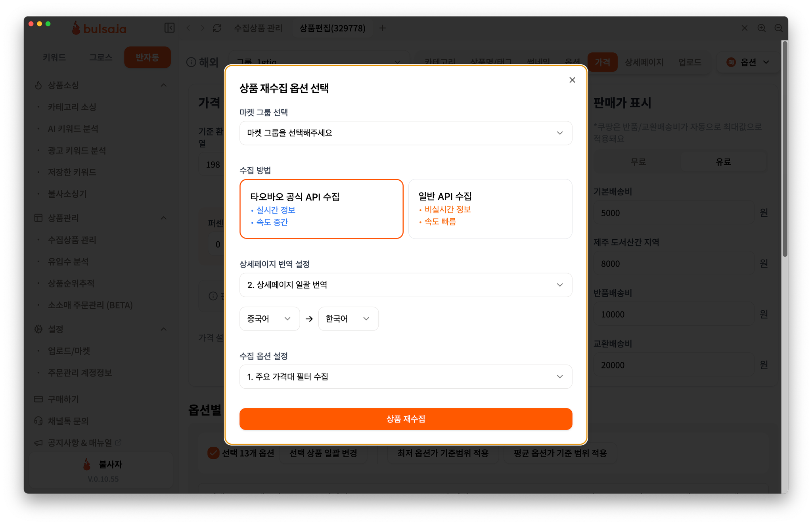Click the bulsaja logo
Screen dimensions: 812x525
pyautogui.click(x=99, y=28)
